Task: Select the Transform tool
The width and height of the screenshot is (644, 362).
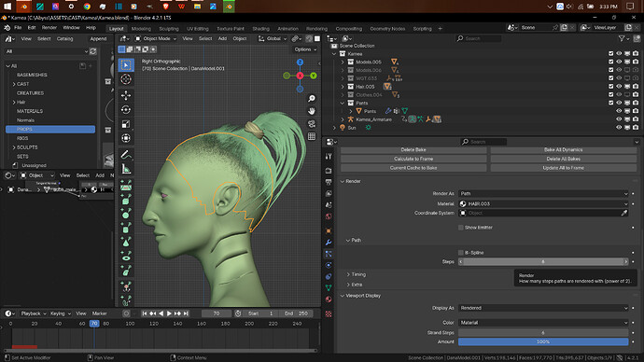Action: [126, 138]
